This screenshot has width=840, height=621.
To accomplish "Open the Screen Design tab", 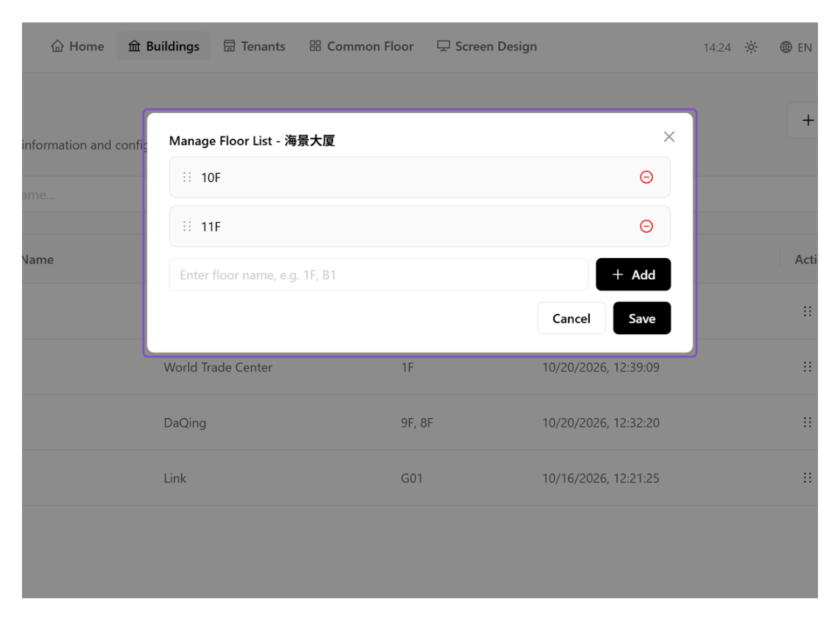I will [x=487, y=47].
